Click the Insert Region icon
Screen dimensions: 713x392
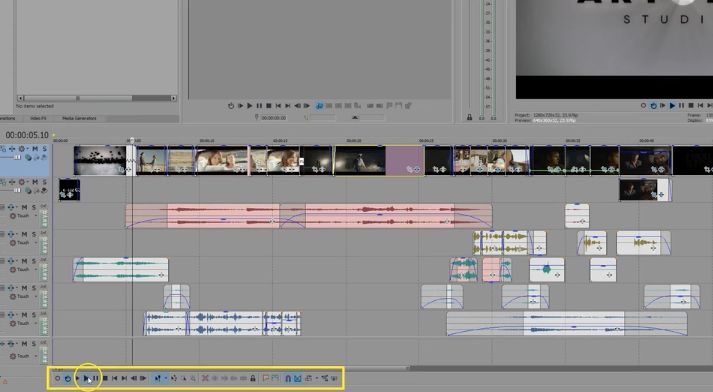pos(275,378)
